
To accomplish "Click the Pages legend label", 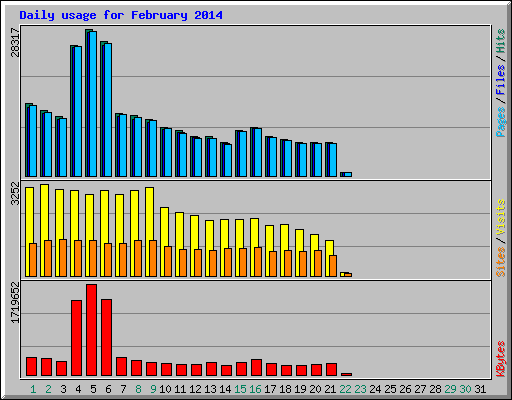I will [500, 122].
